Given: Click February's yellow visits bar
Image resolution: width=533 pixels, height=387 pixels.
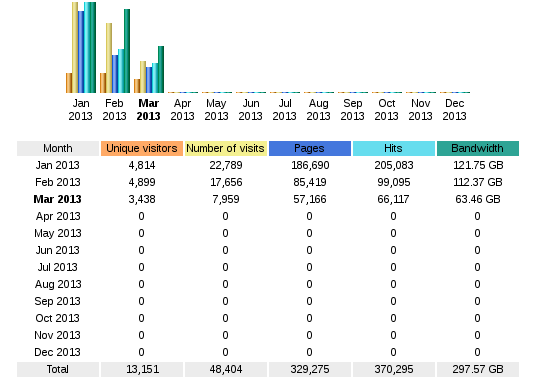Looking at the screenshot, I should (x=109, y=58).
